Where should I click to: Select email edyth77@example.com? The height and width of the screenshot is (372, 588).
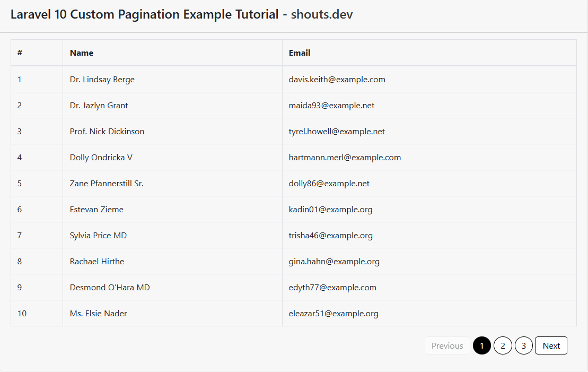pyautogui.click(x=332, y=287)
